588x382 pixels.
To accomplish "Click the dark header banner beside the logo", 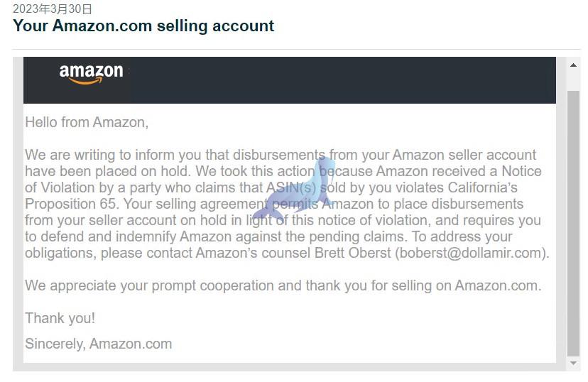I will [x=342, y=80].
